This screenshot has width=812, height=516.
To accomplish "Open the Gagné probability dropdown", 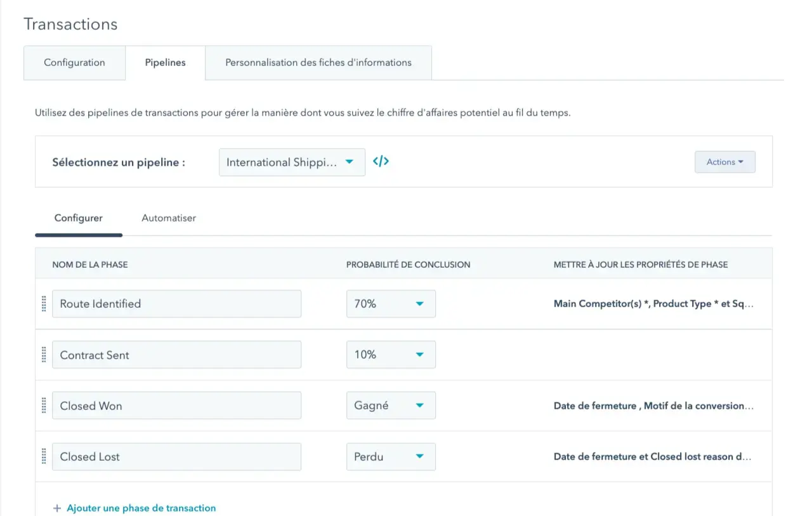I will (391, 406).
